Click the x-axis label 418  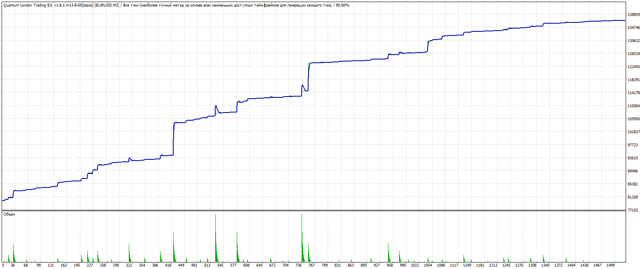168,265
